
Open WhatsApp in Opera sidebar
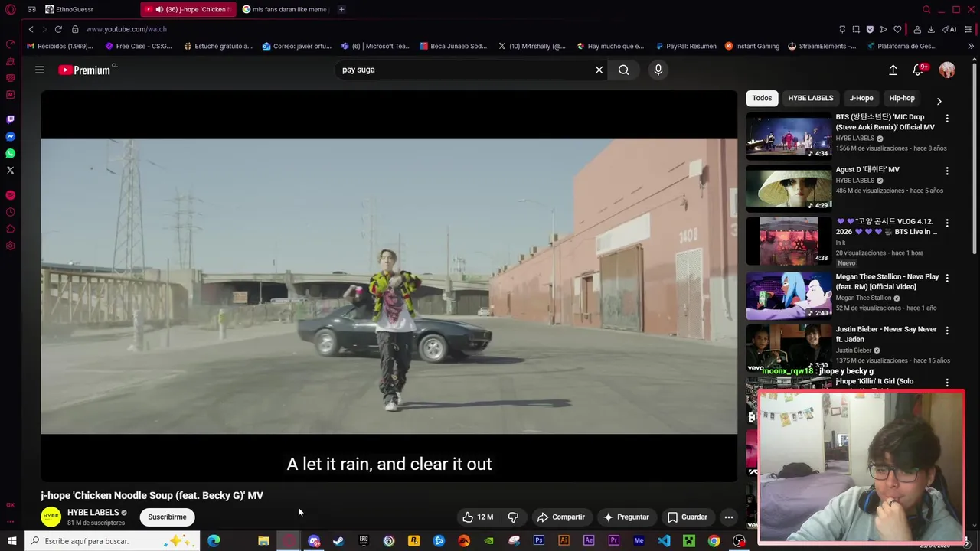pos(10,153)
